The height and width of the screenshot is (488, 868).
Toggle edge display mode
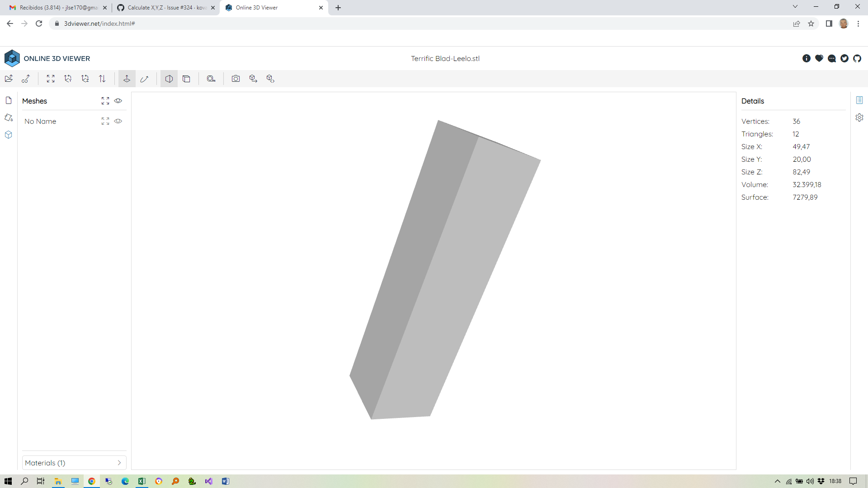click(187, 78)
